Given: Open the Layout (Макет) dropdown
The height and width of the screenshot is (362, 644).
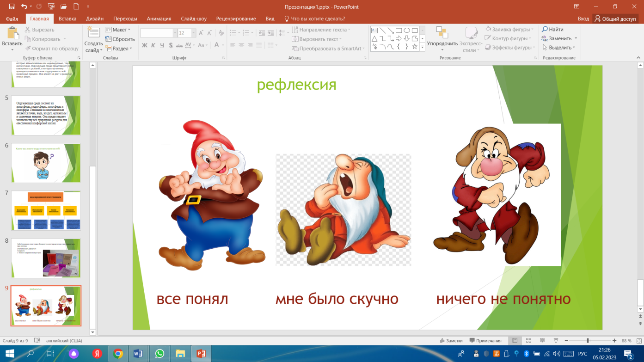Looking at the screenshot, I should point(118,30).
